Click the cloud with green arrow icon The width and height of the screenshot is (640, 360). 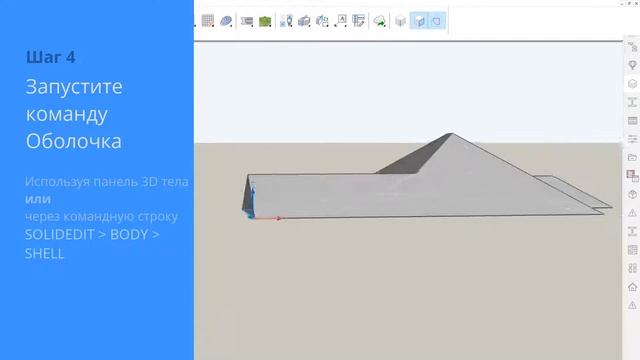pyautogui.click(x=380, y=21)
